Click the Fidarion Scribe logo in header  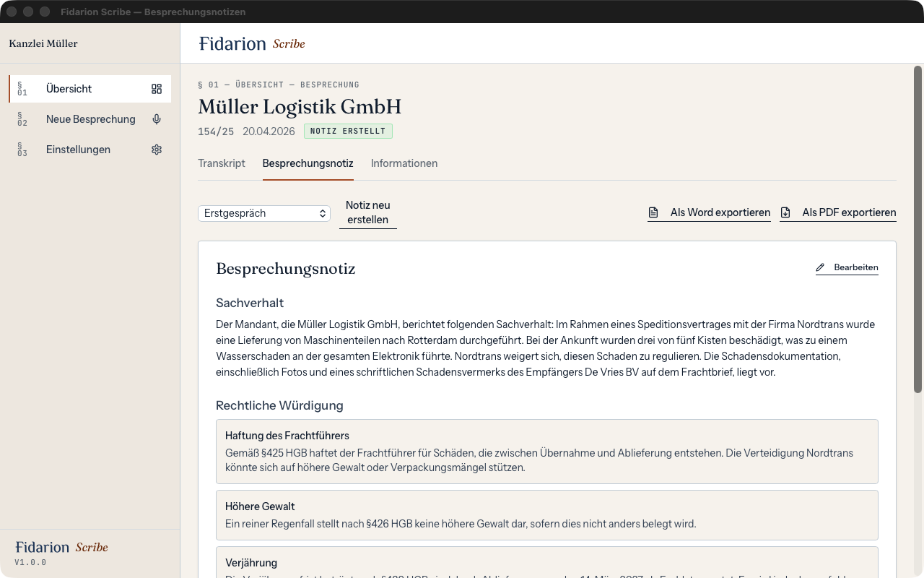252,43
